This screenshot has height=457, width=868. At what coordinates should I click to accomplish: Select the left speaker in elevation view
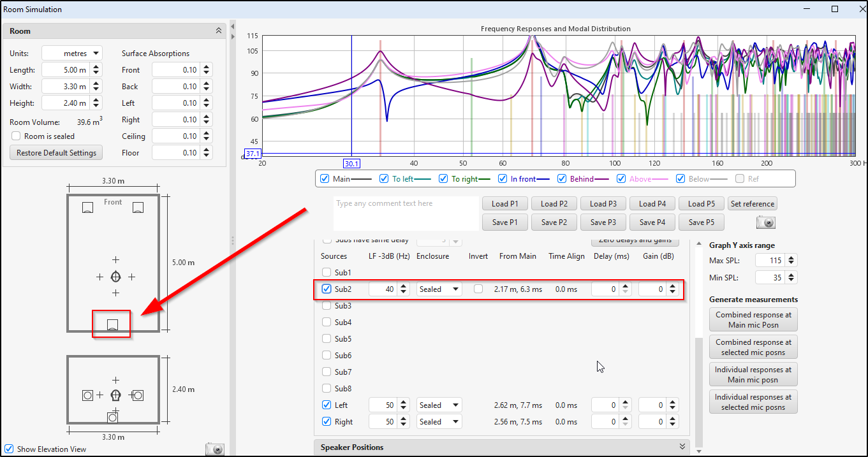(88, 395)
